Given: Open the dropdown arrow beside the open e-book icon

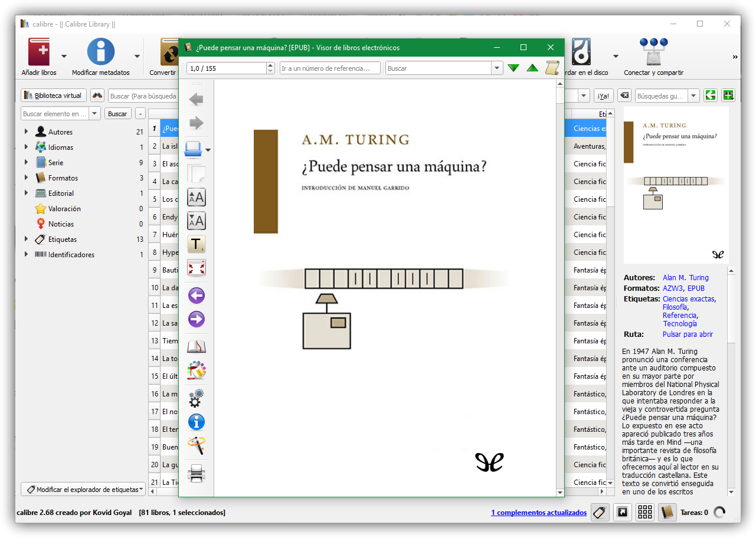Looking at the screenshot, I should (208, 150).
